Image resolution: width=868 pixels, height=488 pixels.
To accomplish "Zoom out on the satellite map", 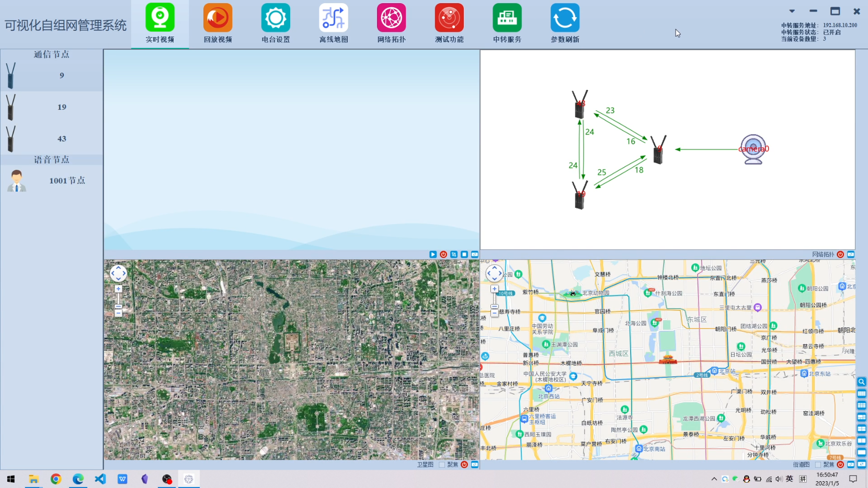I will coord(118,313).
